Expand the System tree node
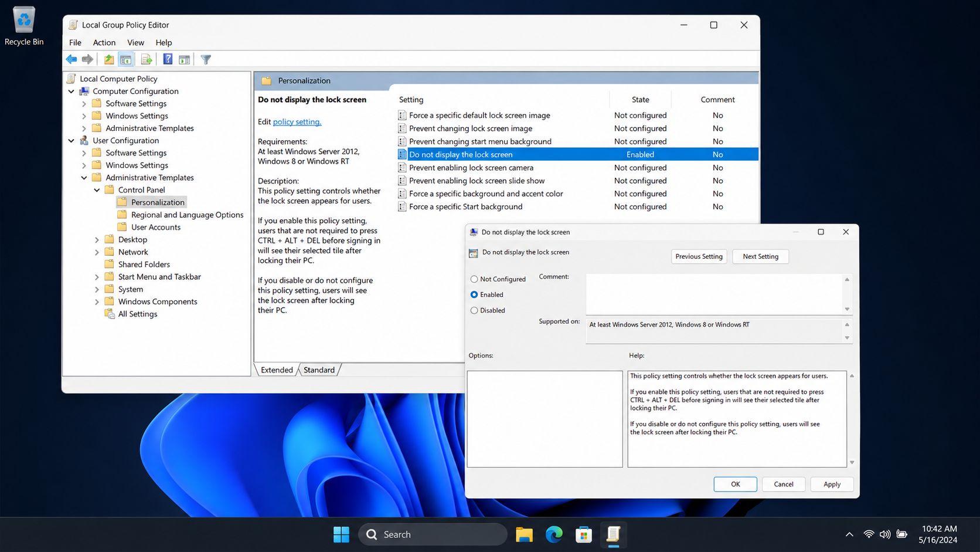 coord(97,289)
